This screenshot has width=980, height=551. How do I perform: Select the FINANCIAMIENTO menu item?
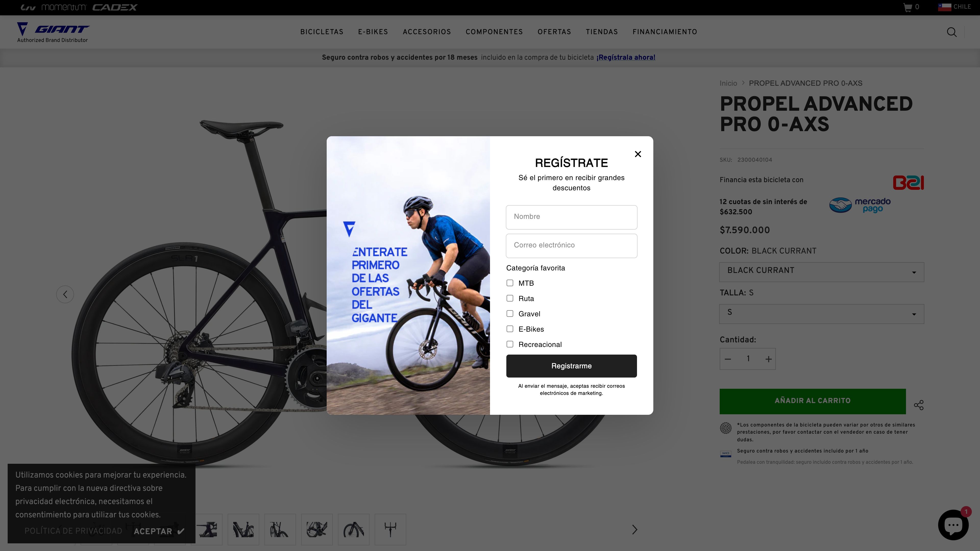click(x=665, y=32)
